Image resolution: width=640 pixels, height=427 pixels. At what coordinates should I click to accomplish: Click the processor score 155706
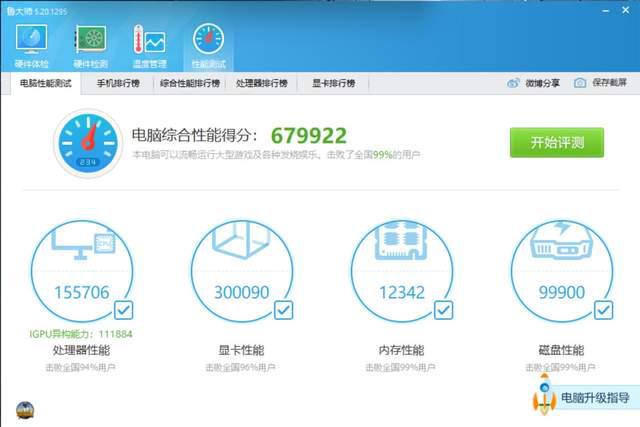82,292
